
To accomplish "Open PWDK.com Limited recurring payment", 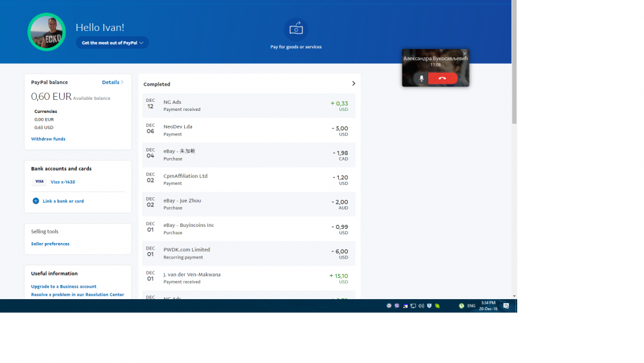I will tap(249, 253).
